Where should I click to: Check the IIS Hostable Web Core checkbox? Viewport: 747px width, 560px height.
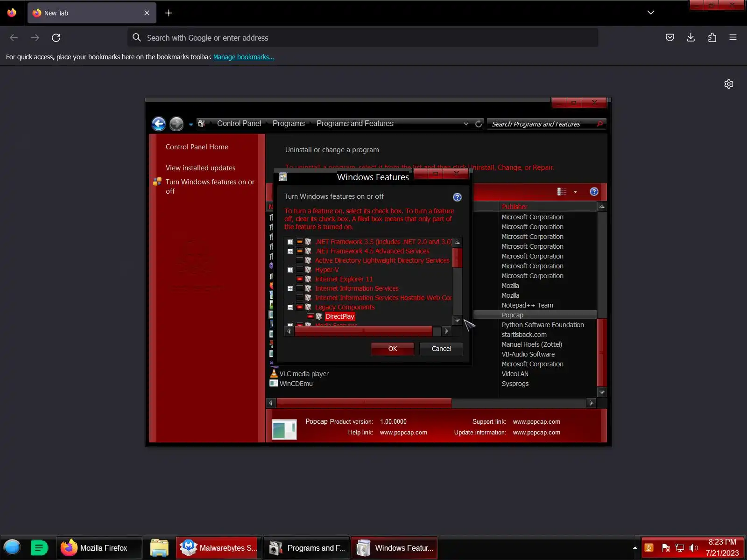pos(300,298)
